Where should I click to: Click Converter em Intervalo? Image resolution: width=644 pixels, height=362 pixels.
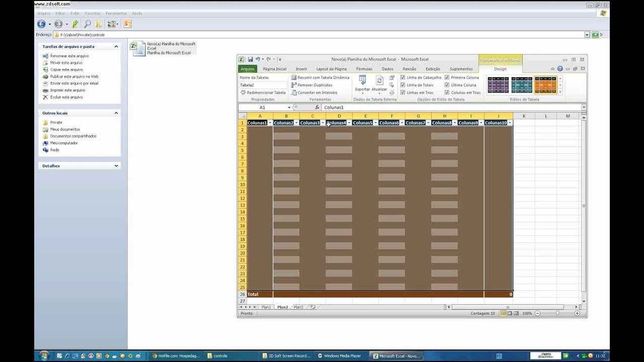314,93
